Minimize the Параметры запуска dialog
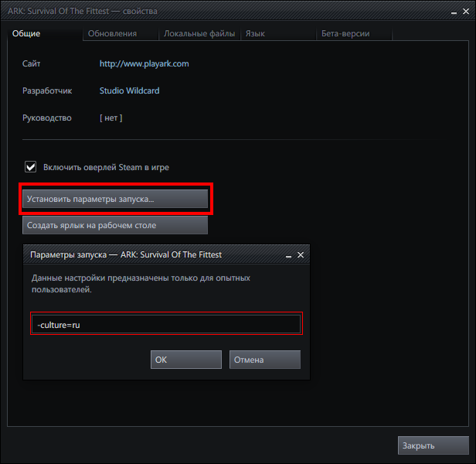Screen dimensions: 476x464 (x=288, y=256)
